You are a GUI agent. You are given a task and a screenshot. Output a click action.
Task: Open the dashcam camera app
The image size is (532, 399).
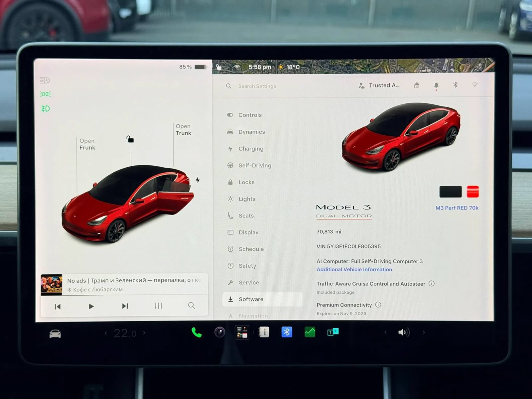point(220,332)
